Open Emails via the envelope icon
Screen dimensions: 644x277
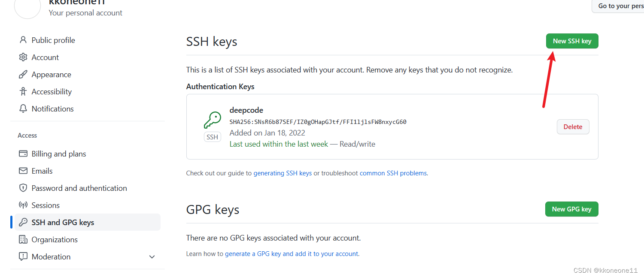click(23, 171)
